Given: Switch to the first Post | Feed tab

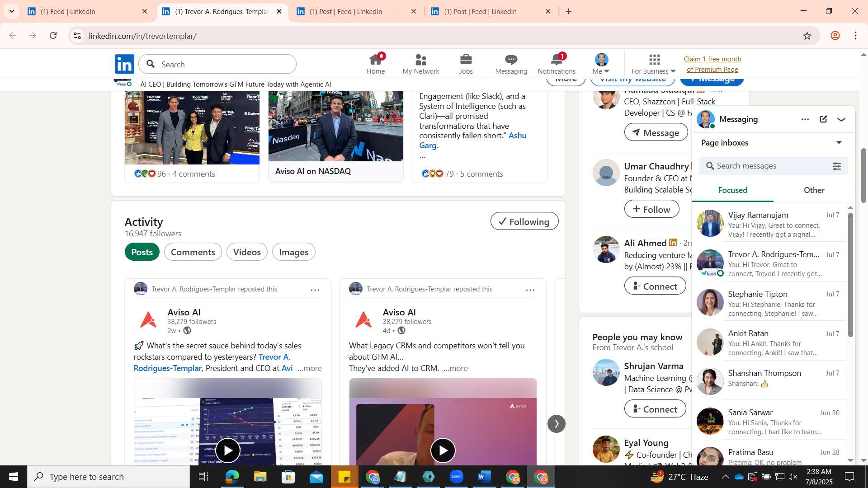Looking at the screenshot, I should 356,11.
